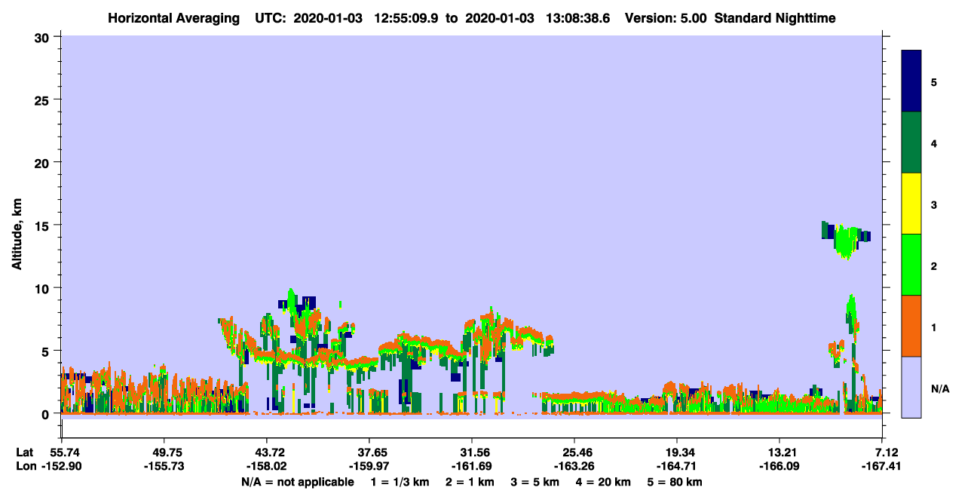Click the longitude value -167.41
The height and width of the screenshot is (503, 980).
coord(881,467)
